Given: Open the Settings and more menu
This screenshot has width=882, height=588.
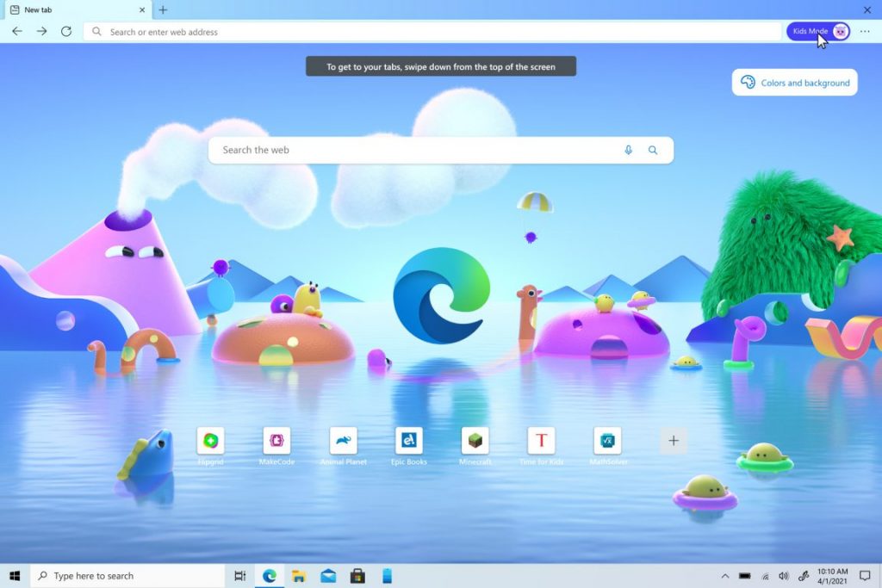Looking at the screenshot, I should (863, 31).
